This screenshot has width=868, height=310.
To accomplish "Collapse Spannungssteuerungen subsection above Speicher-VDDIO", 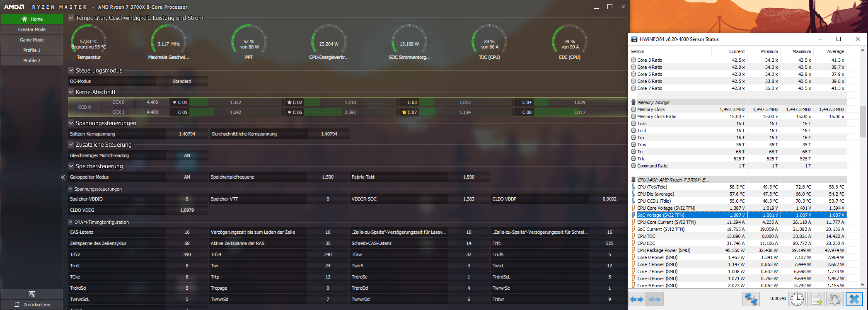I will coord(70,189).
